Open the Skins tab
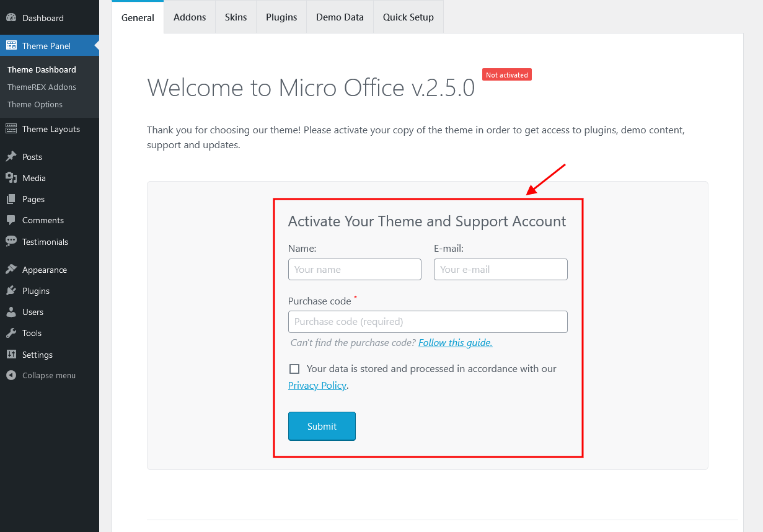Screen dimensions: 763x532 (236, 17)
